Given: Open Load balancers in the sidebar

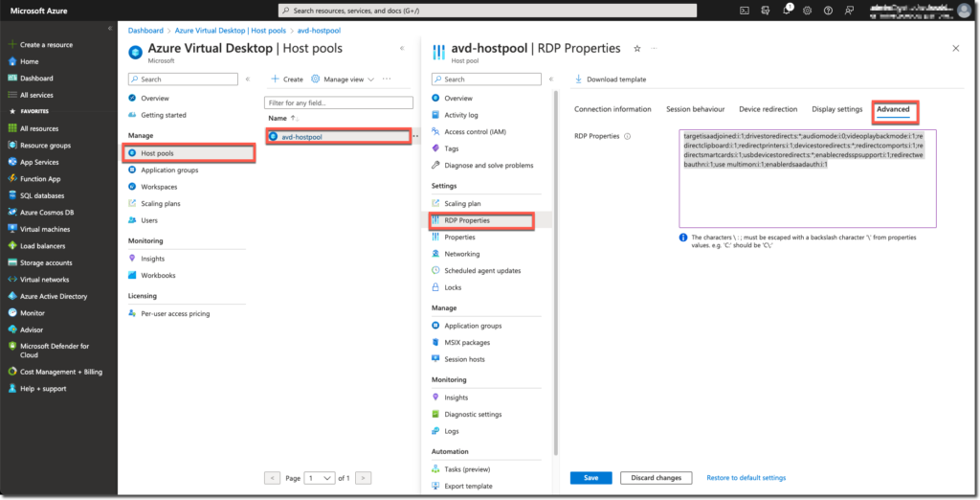Looking at the screenshot, I should tap(42, 246).
